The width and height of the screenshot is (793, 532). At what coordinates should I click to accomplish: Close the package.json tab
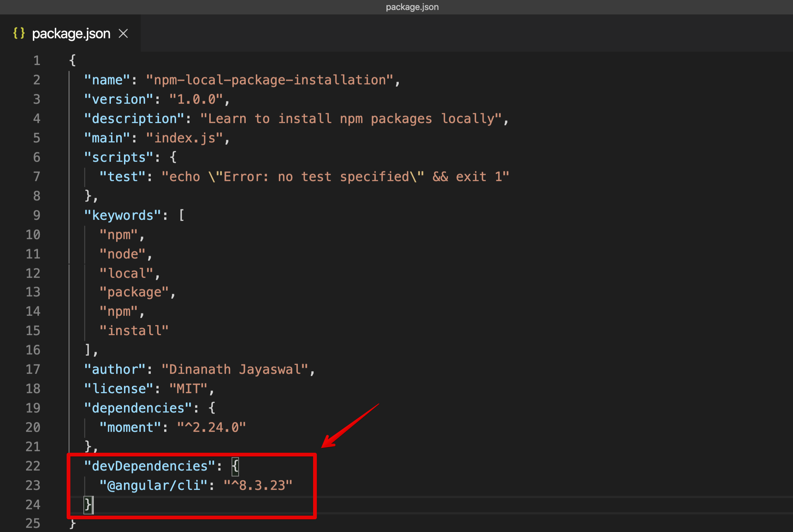click(x=123, y=34)
